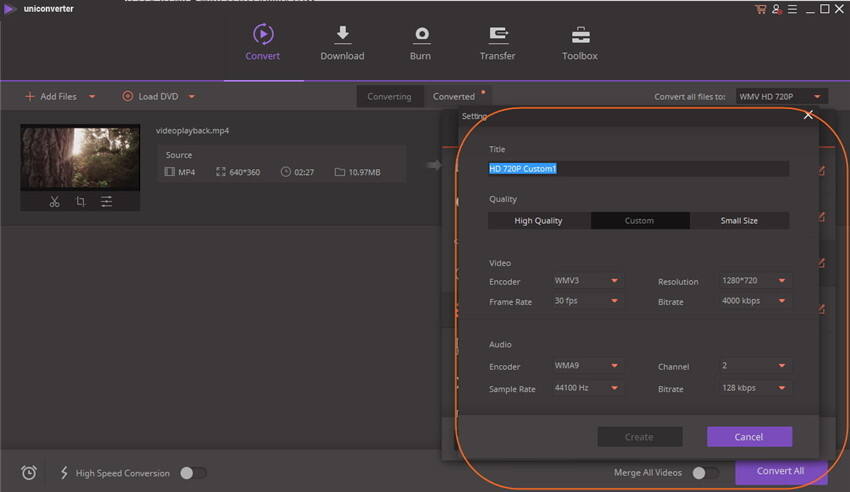Switch to the Converting tab
Screen dimensions: 850x492
coord(389,96)
